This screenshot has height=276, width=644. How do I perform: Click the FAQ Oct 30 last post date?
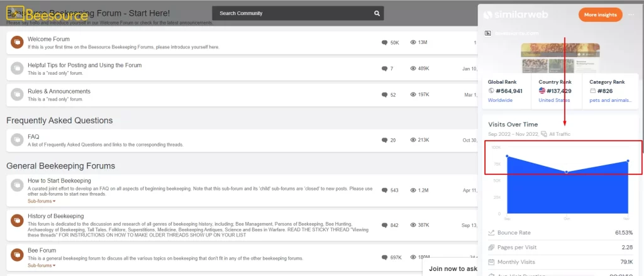tap(469, 140)
